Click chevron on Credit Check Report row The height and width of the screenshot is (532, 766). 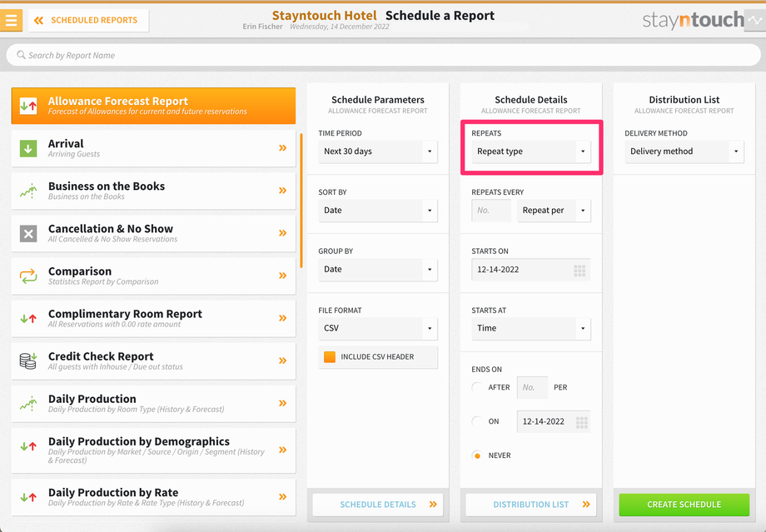pyautogui.click(x=283, y=360)
